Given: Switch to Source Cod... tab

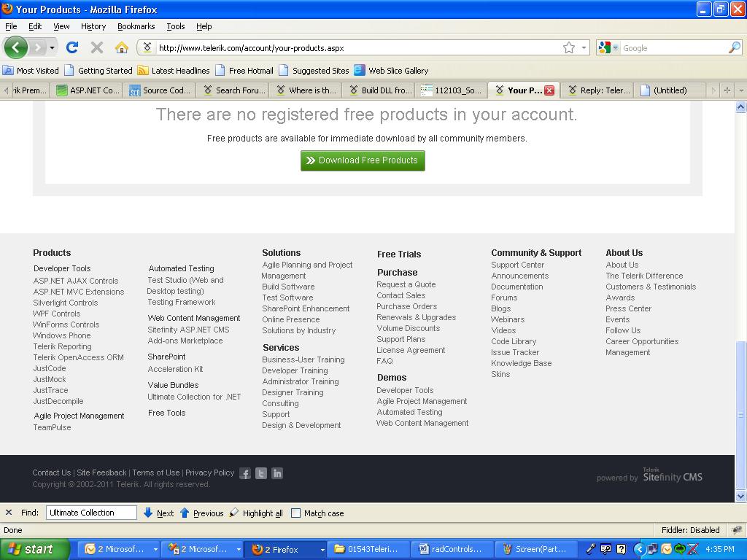Looking at the screenshot, I should coord(160,90).
